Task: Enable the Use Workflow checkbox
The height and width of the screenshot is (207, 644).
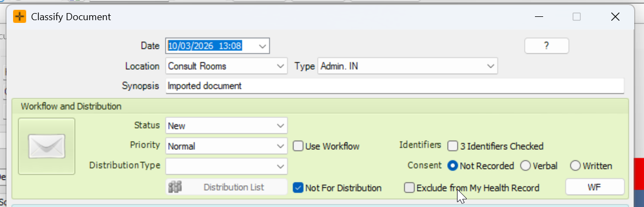Action: (x=298, y=146)
